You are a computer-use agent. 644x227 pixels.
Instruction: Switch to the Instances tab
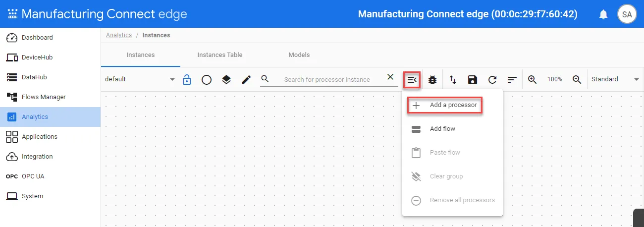141,55
